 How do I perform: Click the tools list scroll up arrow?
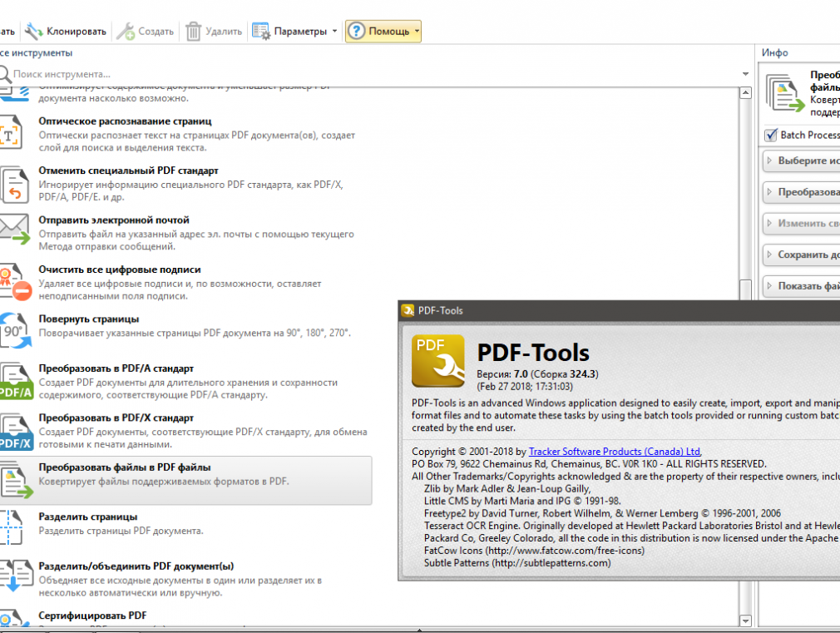(x=745, y=92)
